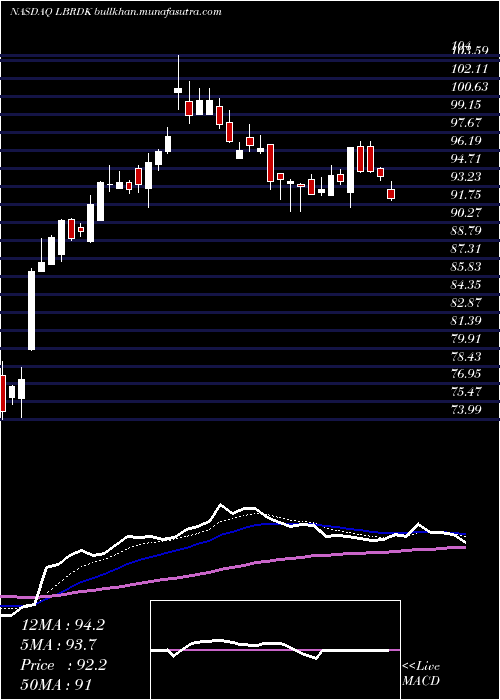Click the NASDAQ LBRDK chart title
Screen dimensions: 500x700
(115, 12)
